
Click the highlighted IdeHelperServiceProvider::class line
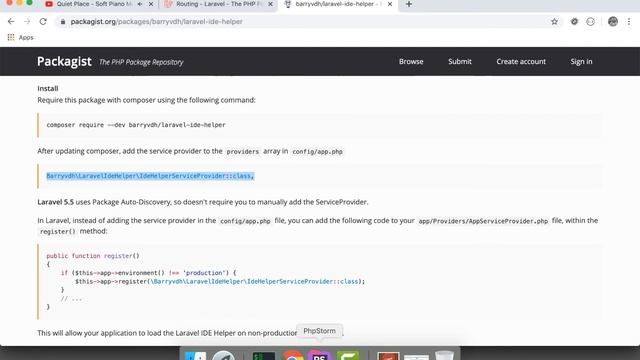[150, 176]
